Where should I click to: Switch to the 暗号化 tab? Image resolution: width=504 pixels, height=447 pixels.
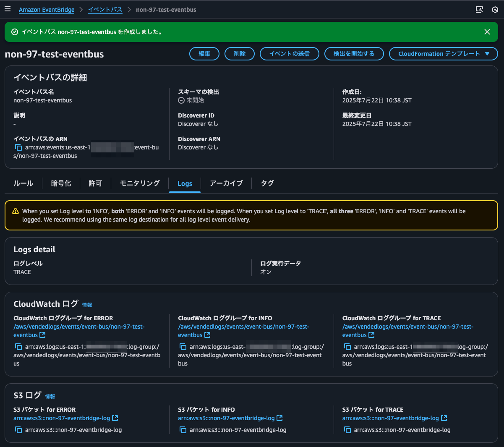(61, 183)
